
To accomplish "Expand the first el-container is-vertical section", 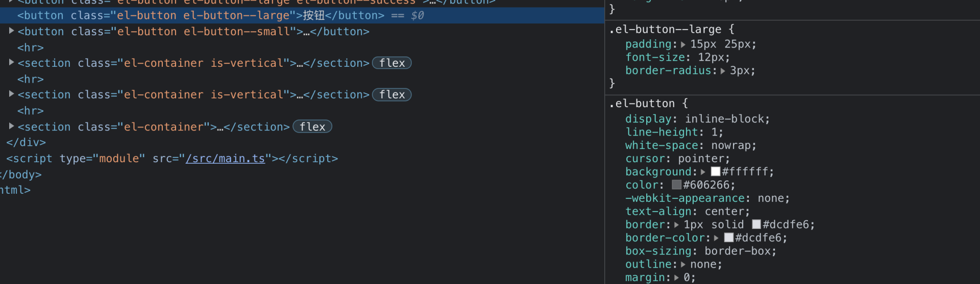I will (11, 63).
